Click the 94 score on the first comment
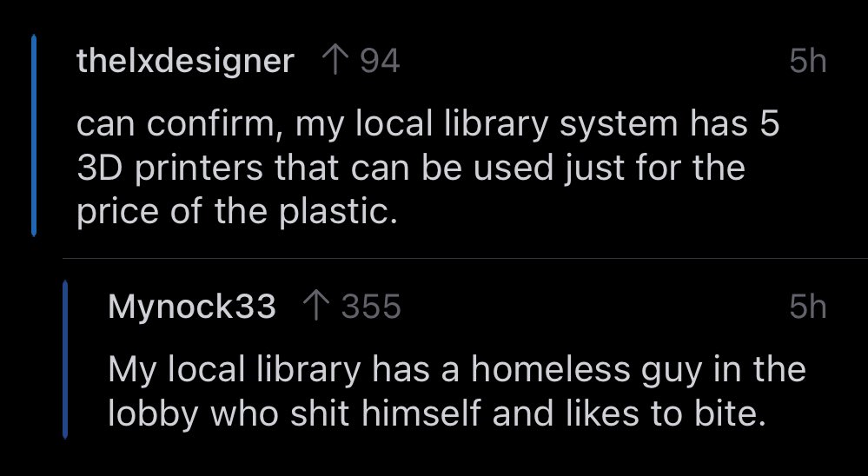868x476 pixels. click(380, 61)
